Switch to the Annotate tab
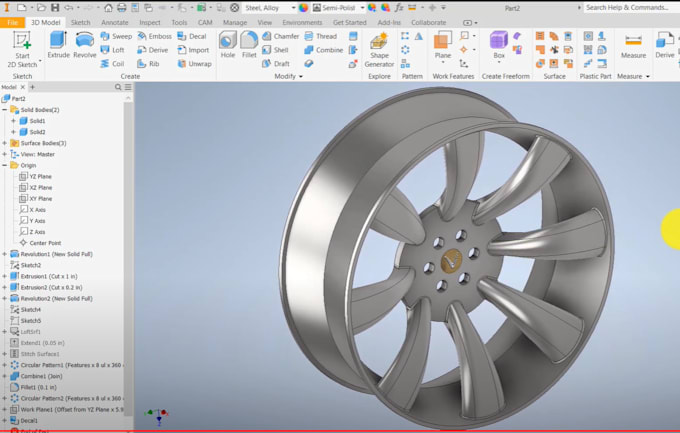680x433 pixels. [x=114, y=22]
